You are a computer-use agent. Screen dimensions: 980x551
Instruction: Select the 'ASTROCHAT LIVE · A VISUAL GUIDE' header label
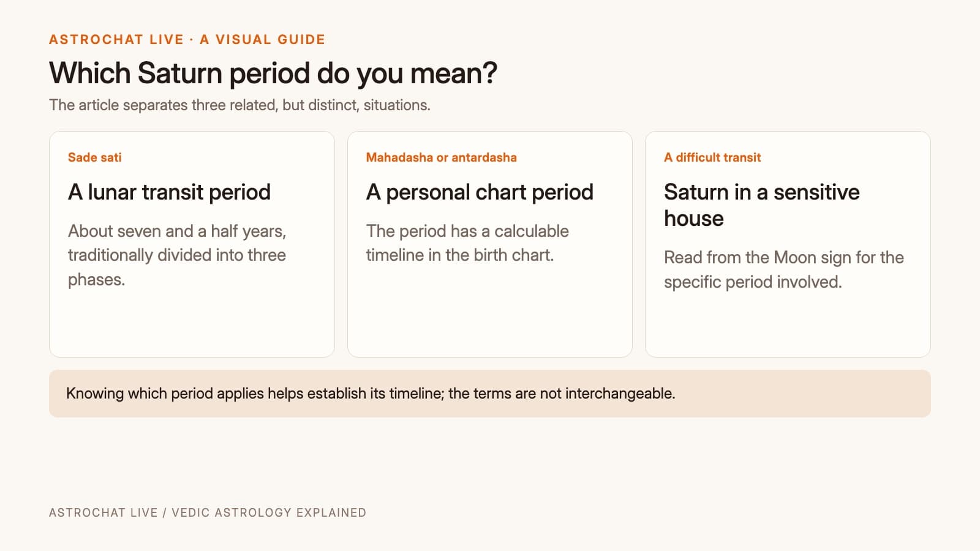click(187, 40)
